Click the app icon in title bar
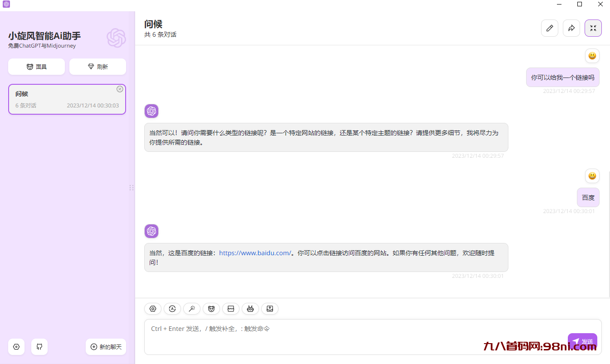 point(6,4)
